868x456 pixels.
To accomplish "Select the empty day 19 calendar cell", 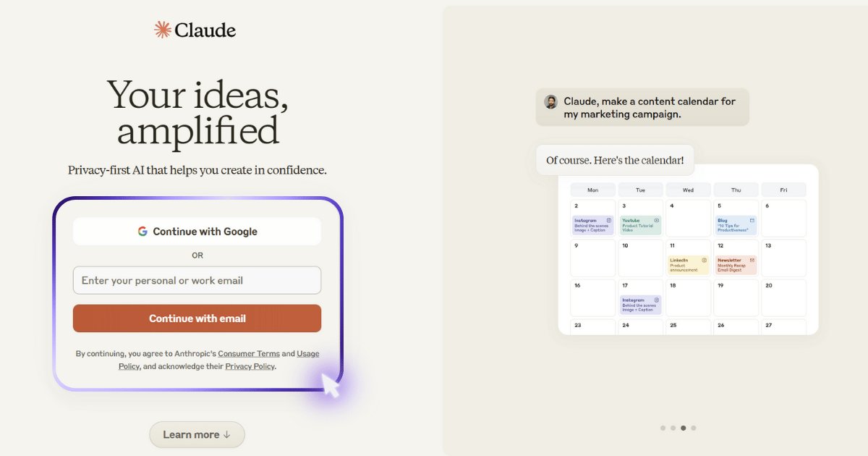I will click(x=736, y=297).
